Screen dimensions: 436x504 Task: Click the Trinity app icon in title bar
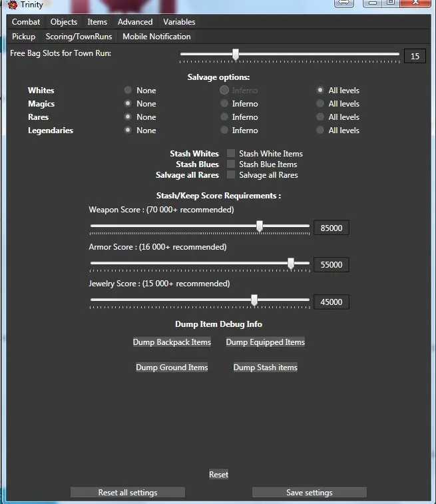pos(12,5)
